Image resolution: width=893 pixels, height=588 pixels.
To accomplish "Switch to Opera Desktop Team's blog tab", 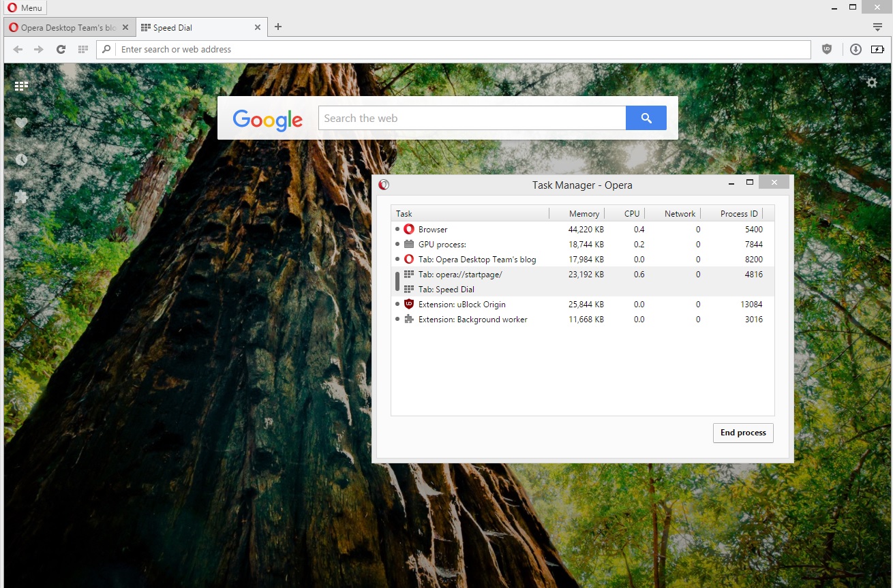I will 68,28.
